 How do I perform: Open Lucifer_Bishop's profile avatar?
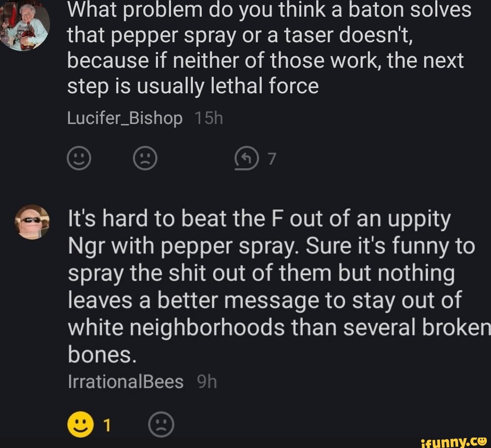[x=24, y=26]
